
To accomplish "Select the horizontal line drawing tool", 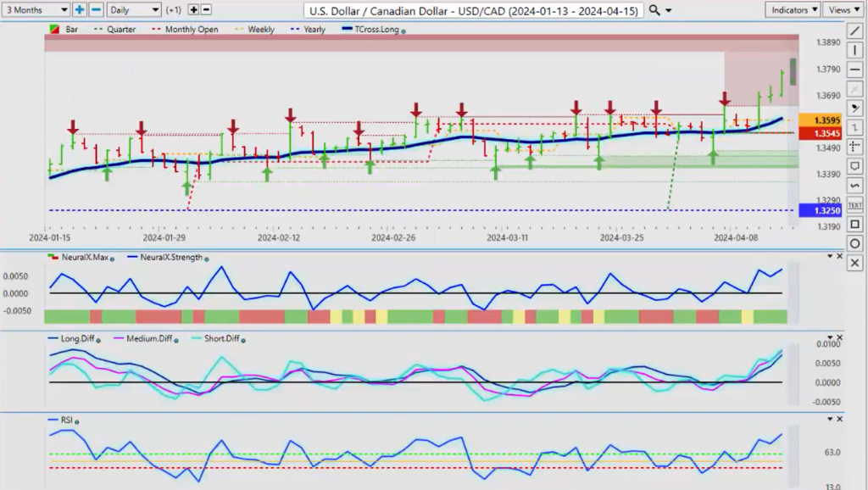I will coord(854,70).
